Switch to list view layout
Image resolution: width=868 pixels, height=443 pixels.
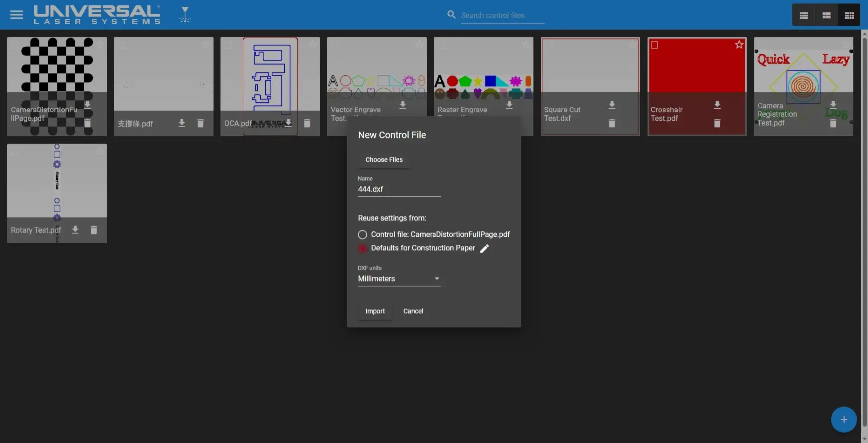(x=803, y=15)
